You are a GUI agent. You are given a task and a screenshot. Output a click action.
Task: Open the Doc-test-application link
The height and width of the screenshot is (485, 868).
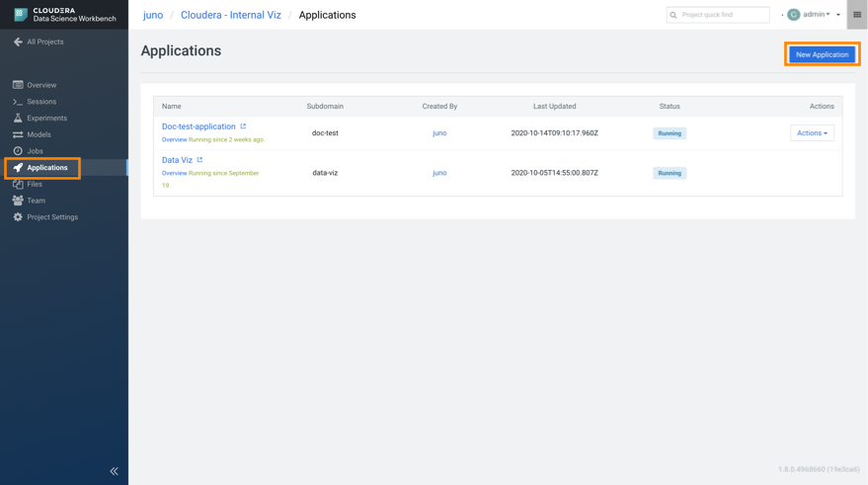point(198,126)
